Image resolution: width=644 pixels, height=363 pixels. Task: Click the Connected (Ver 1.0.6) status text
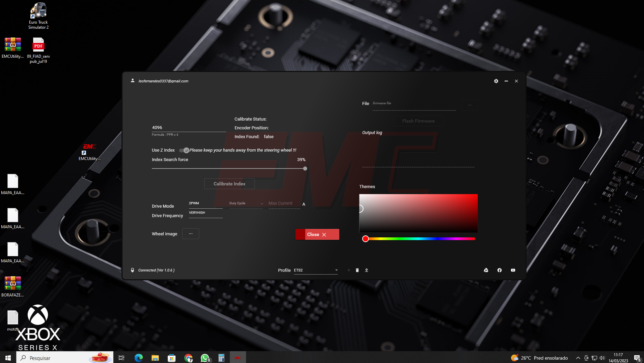point(156,270)
